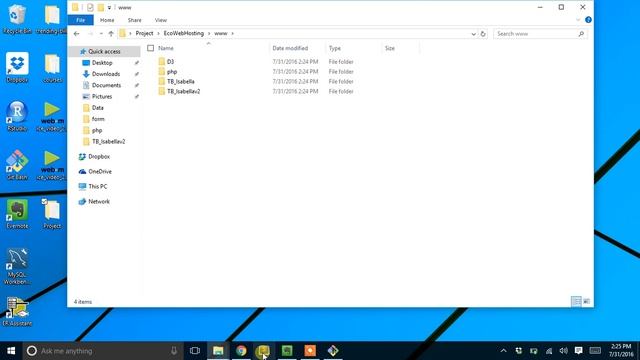Select Network in the navigation pane
Screen dimensions: 640x360
click(x=99, y=202)
